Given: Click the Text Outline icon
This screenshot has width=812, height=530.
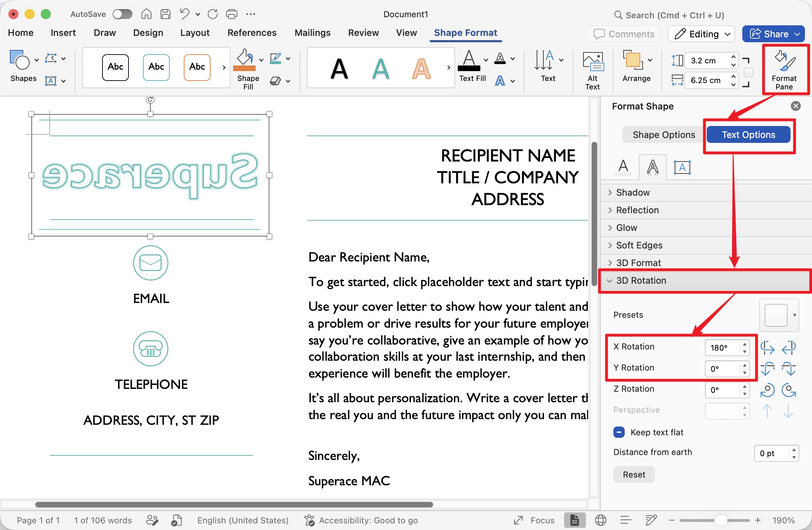Looking at the screenshot, I should coord(500,58).
